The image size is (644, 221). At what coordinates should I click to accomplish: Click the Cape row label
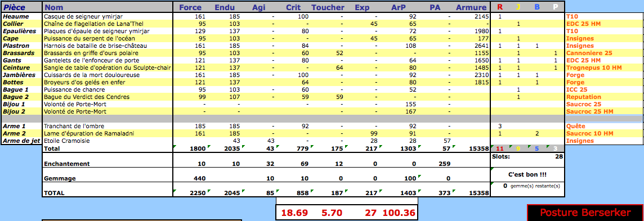tap(10, 39)
